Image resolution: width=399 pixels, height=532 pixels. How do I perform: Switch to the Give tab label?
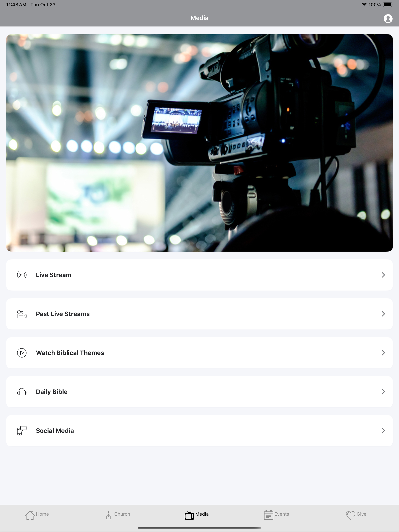pos(361,514)
